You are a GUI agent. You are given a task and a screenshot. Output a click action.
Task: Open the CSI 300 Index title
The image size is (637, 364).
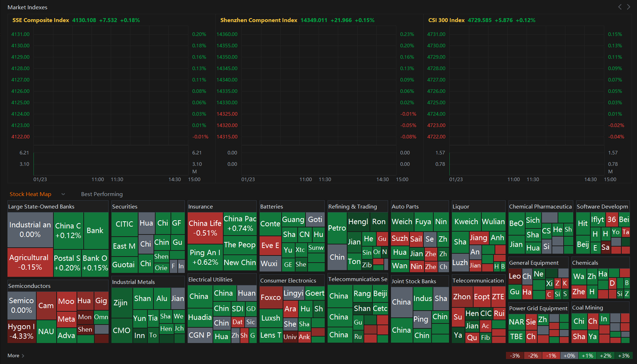click(x=446, y=20)
